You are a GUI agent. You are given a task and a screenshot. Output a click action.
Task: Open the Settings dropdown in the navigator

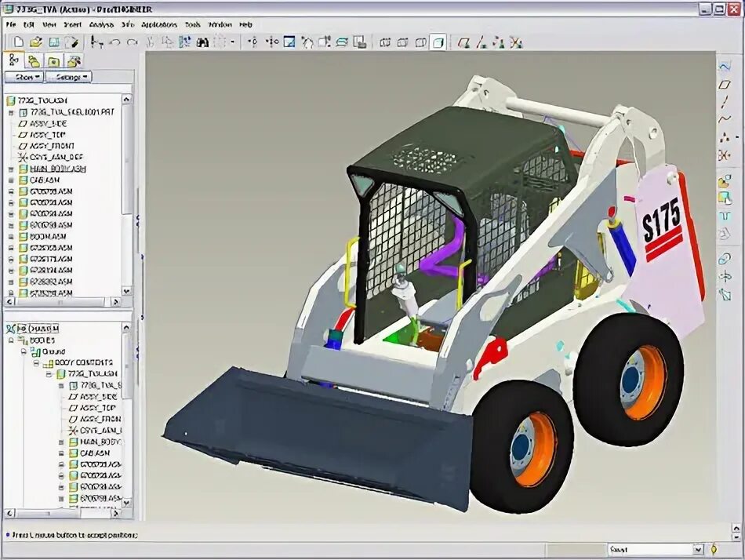pos(68,77)
